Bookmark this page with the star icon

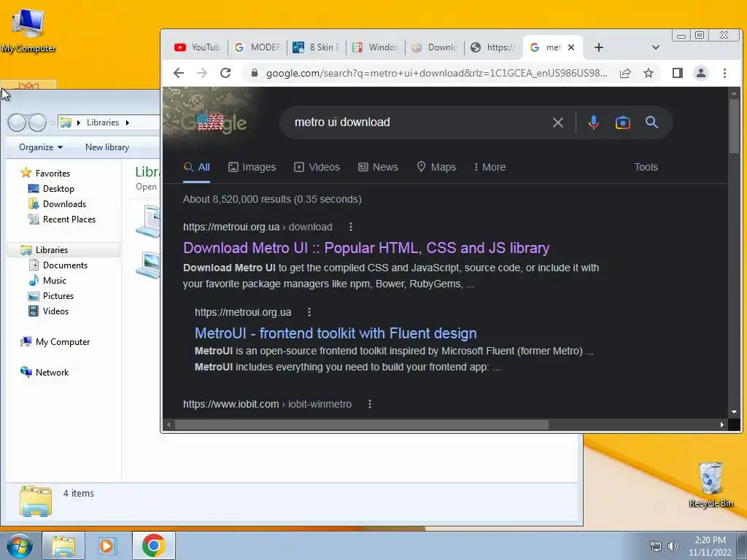pos(649,73)
